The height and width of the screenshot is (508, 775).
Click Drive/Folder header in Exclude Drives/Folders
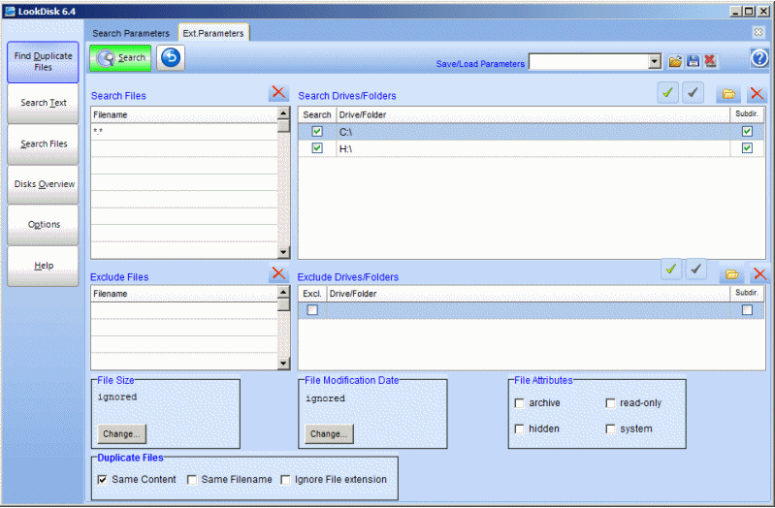[528, 294]
